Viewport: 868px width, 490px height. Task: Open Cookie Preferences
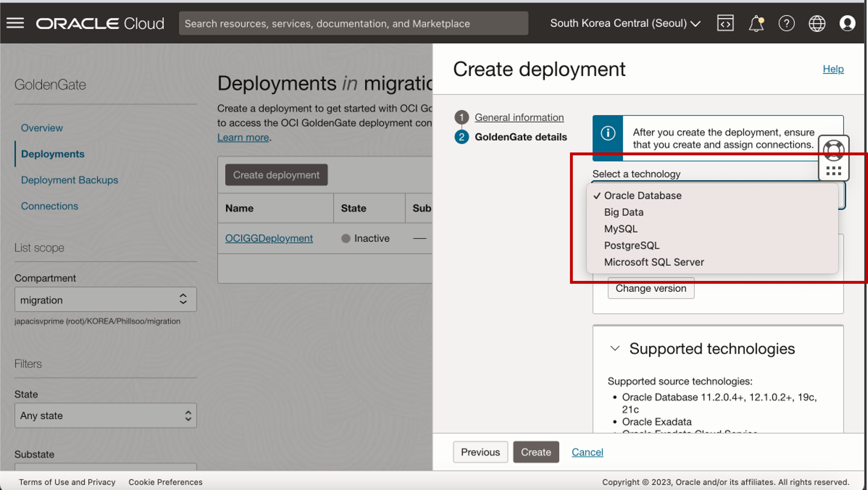point(165,482)
